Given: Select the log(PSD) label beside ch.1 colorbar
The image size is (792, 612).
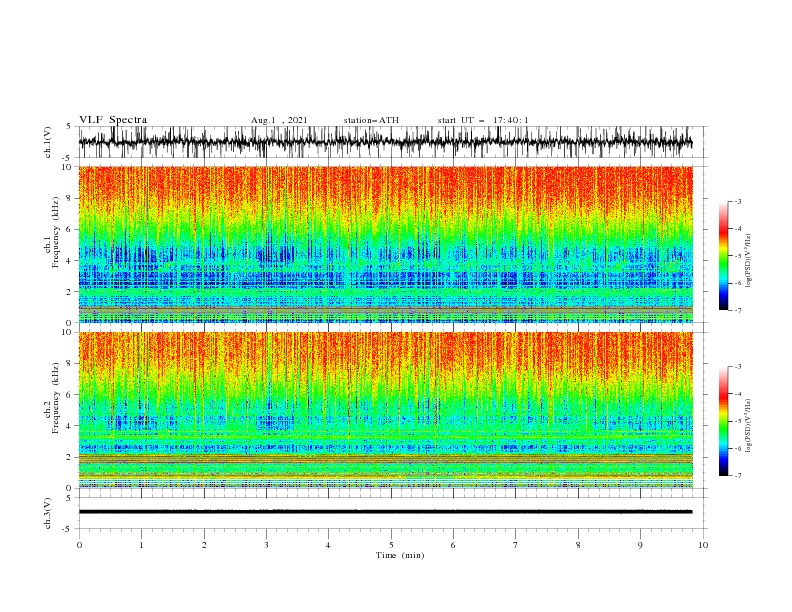Looking at the screenshot, I should point(748,261).
